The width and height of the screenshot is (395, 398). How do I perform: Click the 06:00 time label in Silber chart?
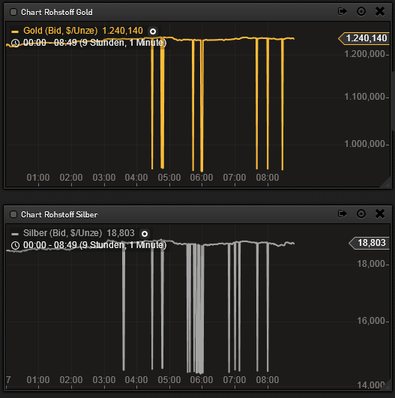coord(201,380)
